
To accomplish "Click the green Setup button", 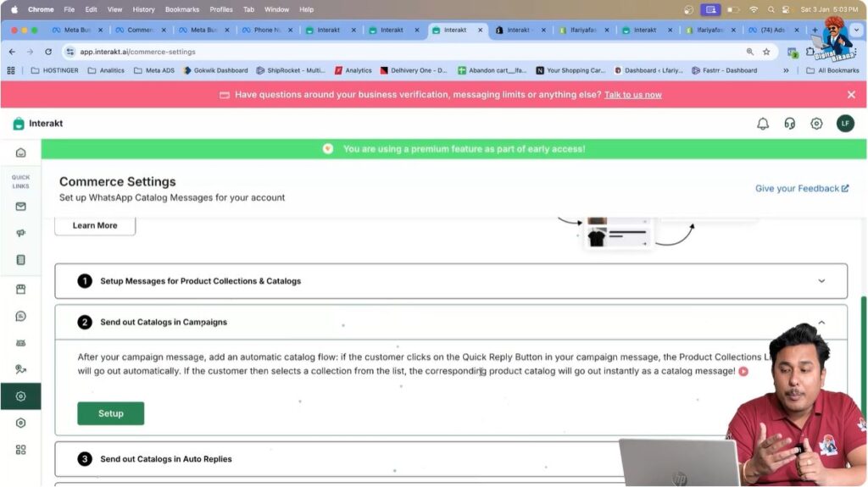I will tap(111, 413).
